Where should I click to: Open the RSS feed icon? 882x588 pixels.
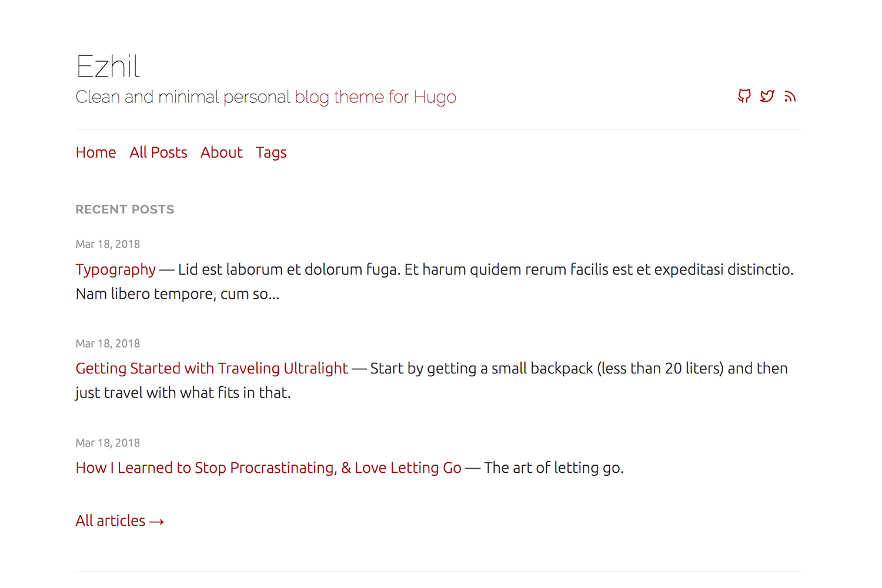790,96
